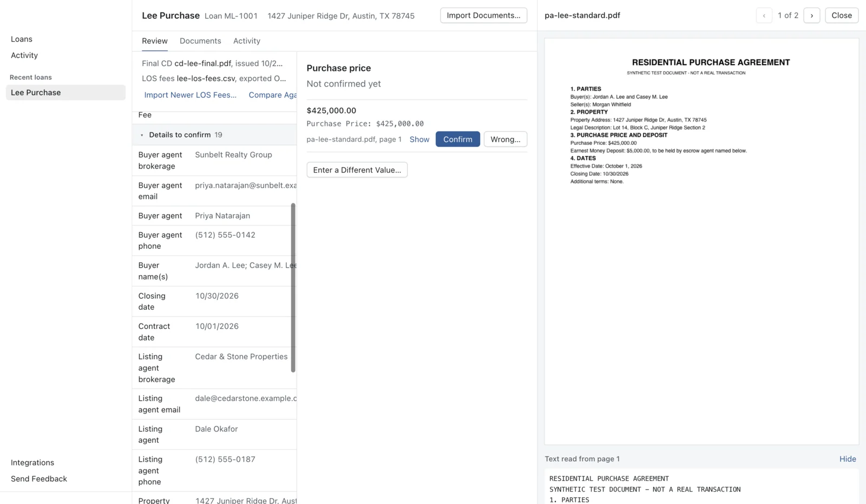Confirm the purchase price value
Viewport: 866px width, 504px height.
click(x=457, y=140)
